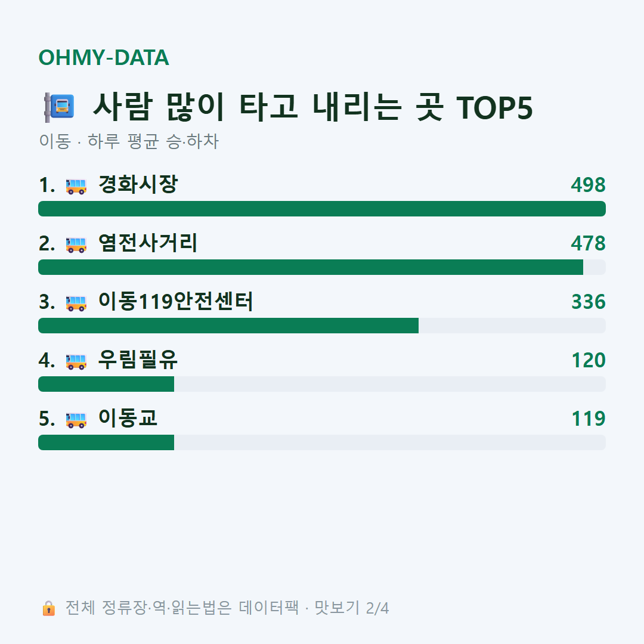Select the 염전사거리 stop name
Screen dimensions: 644x644
point(148,243)
